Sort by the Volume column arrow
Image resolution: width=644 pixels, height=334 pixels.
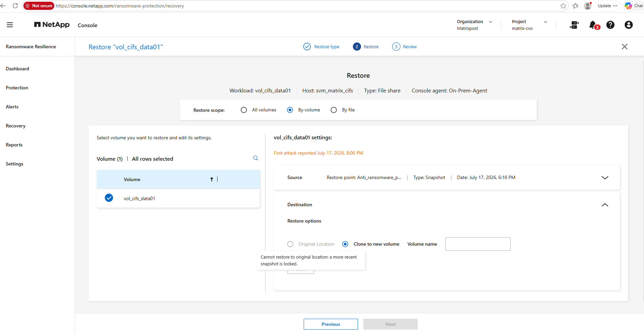(x=212, y=179)
